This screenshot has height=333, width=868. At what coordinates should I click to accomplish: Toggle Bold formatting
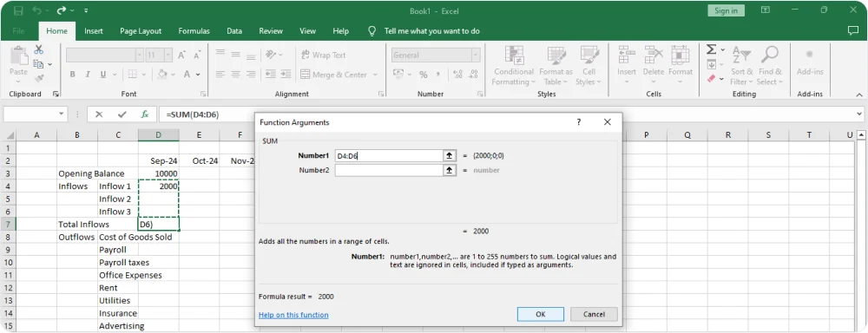[x=73, y=74]
